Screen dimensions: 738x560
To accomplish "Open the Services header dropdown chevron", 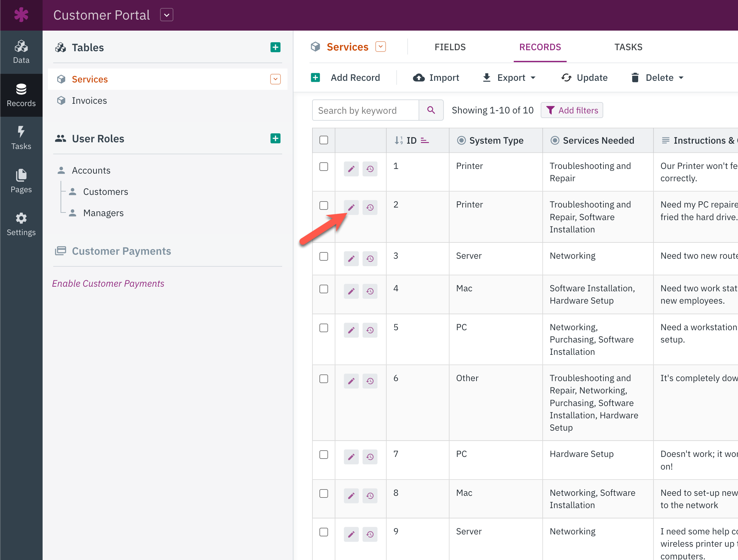I will coord(380,47).
